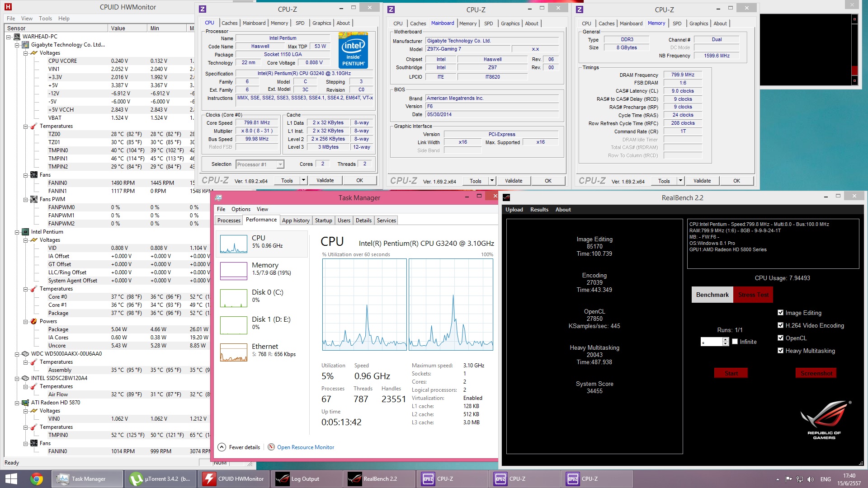Screen dimensions: 868x488
Task: Click the volume speaker tray icon
Action: click(x=810, y=479)
